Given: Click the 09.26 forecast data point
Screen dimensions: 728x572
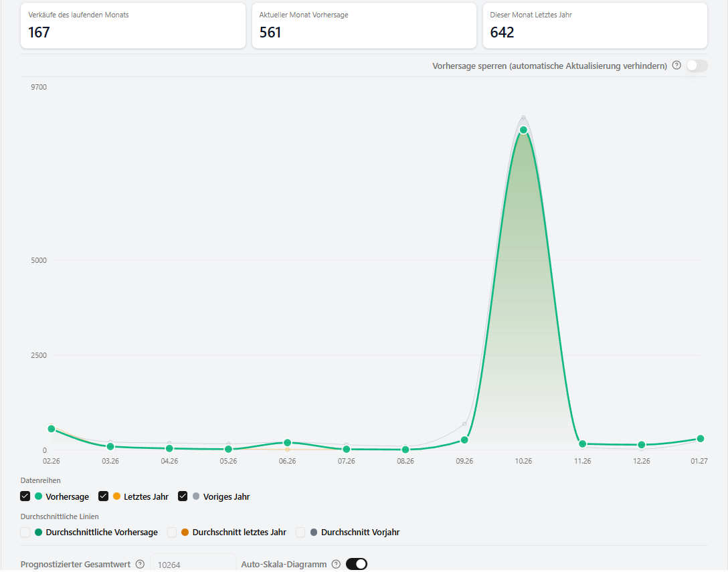Looking at the screenshot, I should pos(464,440).
